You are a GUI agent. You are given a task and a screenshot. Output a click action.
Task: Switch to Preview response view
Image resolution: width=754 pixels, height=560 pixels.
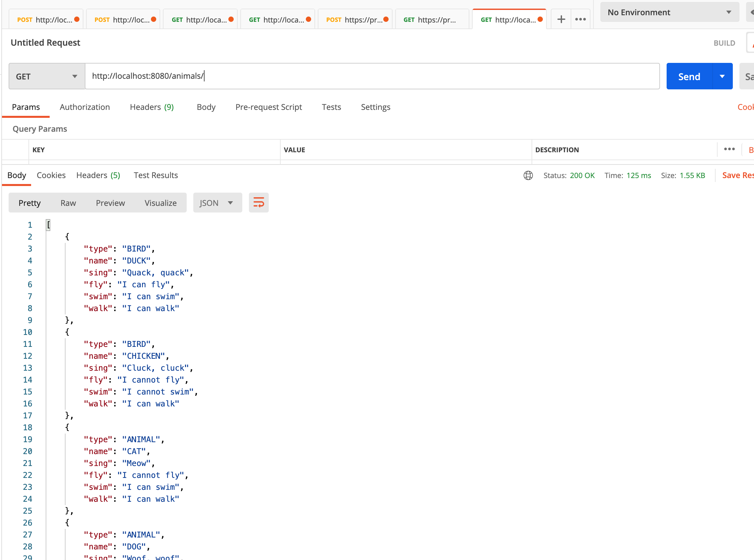110,203
